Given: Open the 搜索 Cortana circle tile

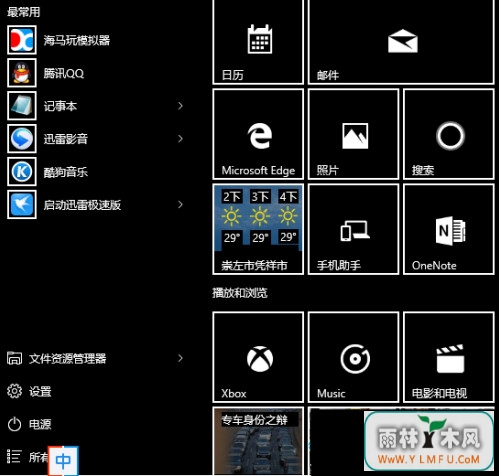Looking at the screenshot, I should coord(449,134).
